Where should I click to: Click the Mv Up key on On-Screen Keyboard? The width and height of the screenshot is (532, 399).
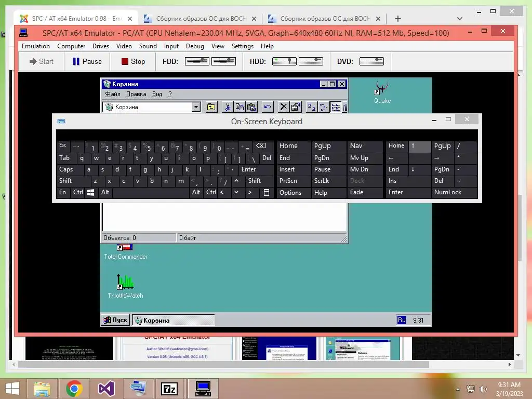[364, 158]
